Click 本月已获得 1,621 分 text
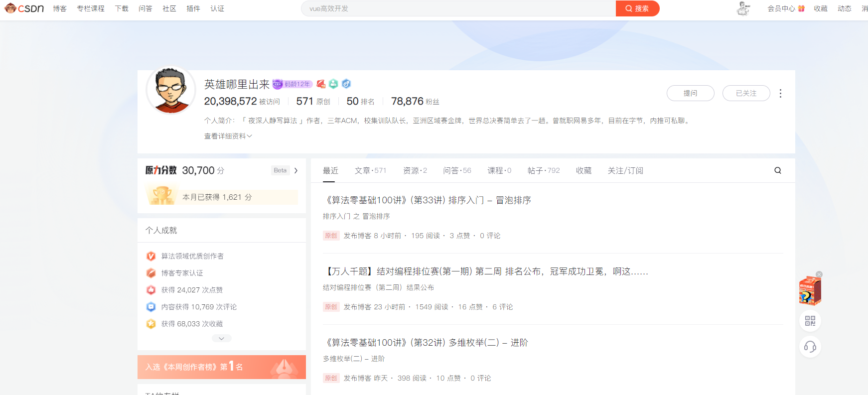 (217, 197)
